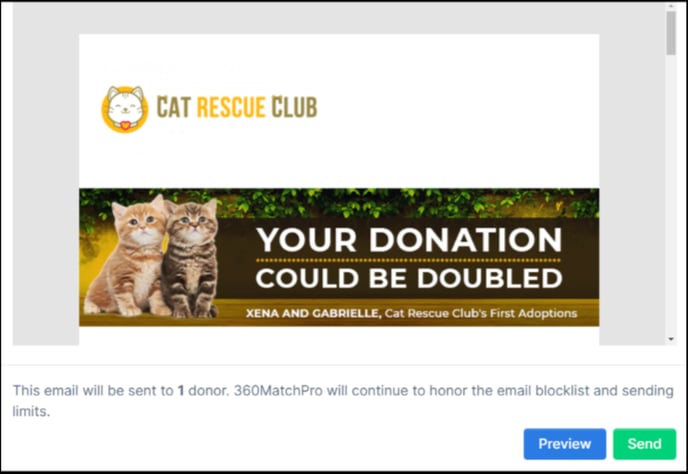Click the XENA AND GABRIELLE caption

click(x=313, y=313)
